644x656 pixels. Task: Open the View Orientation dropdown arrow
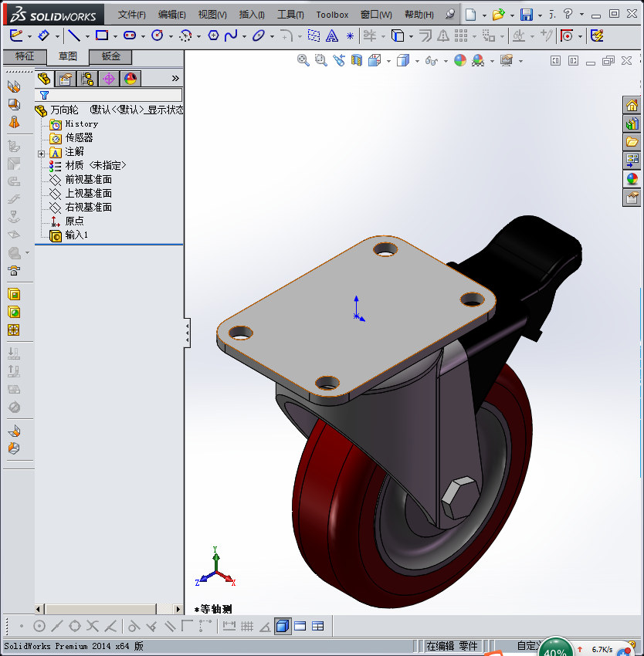388,62
